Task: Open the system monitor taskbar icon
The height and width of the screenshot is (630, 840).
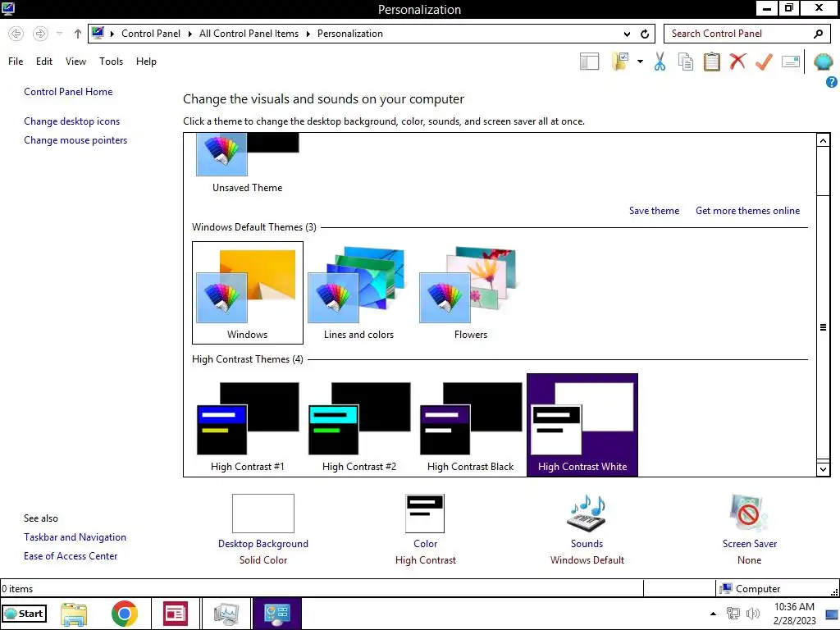Action: coord(226,614)
